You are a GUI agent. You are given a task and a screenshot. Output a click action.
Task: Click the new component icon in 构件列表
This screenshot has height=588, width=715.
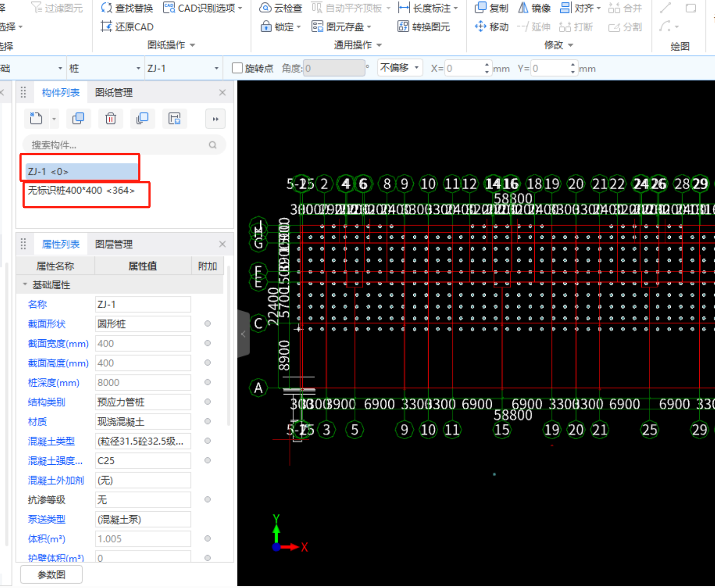point(36,119)
